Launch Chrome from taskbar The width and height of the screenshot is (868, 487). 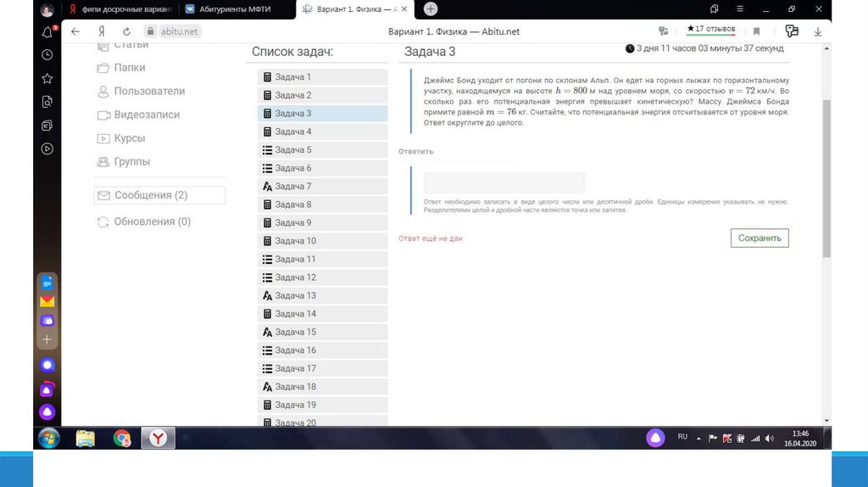[x=122, y=439]
